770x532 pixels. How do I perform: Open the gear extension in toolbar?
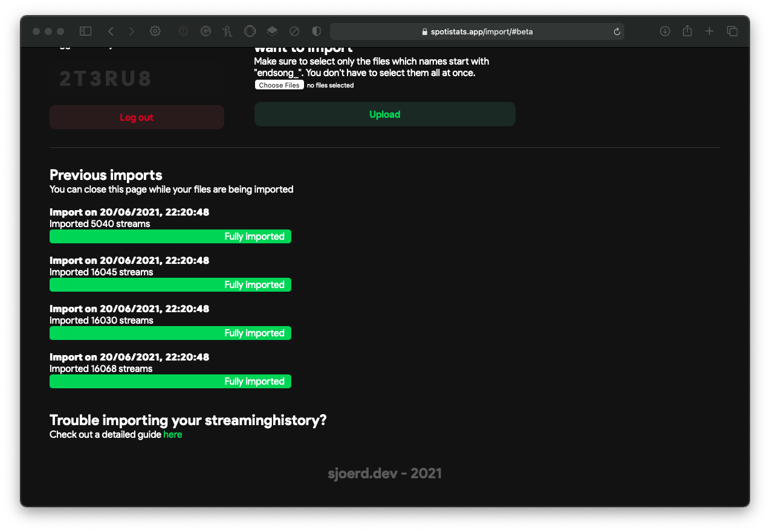pos(155,31)
